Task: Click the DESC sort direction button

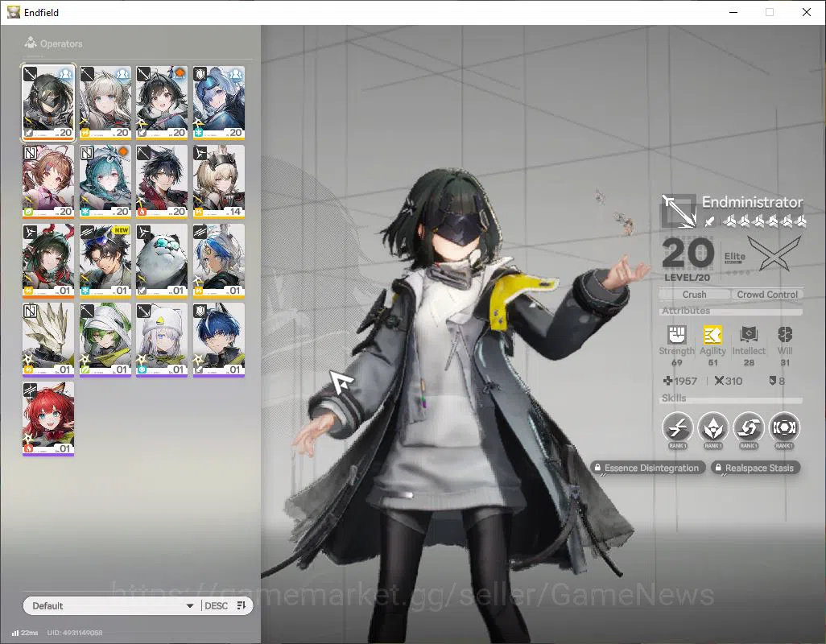Action: pos(216,605)
